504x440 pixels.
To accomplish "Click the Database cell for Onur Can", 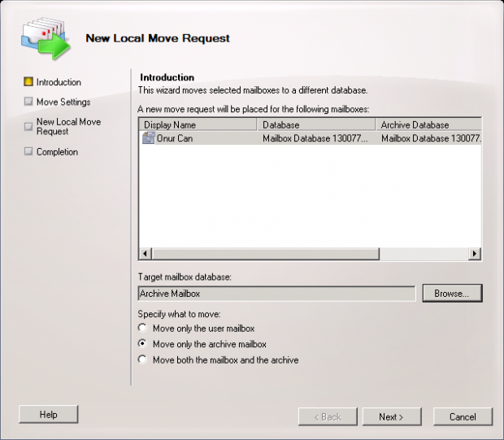I will [315, 138].
